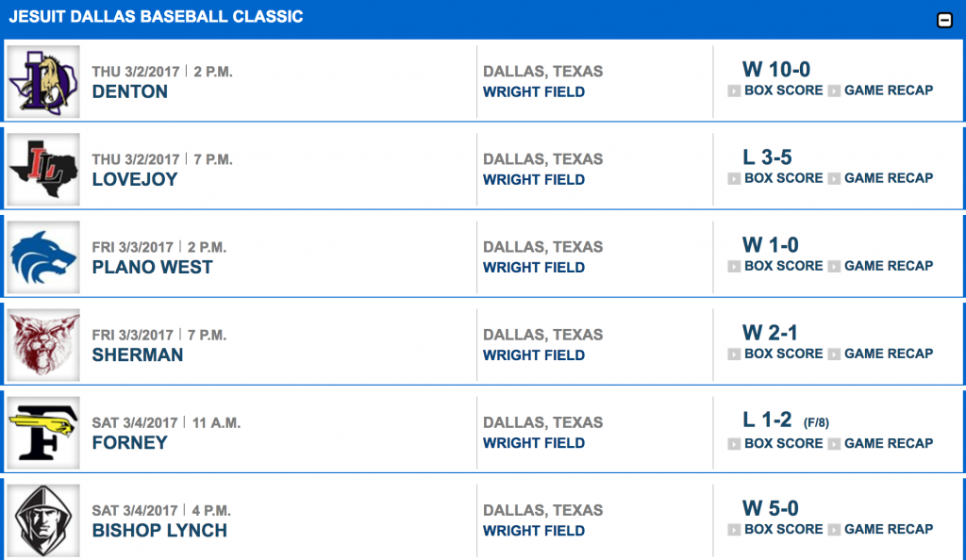Click the arrow icon beside Lovejoy Game Recap
The image size is (966, 560).
pos(834,179)
